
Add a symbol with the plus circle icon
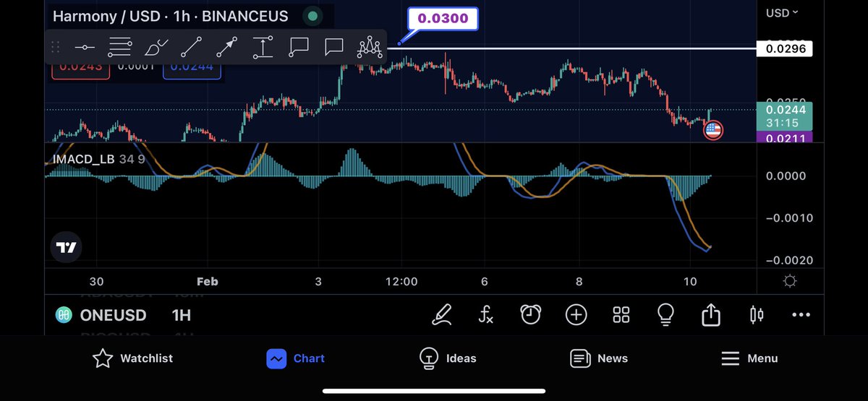point(576,314)
